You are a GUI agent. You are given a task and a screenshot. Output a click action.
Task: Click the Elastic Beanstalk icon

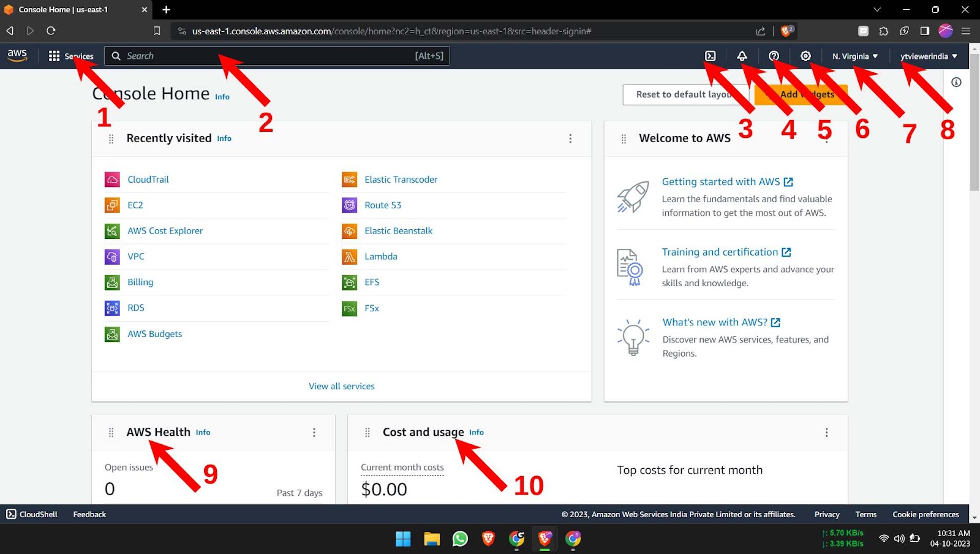pos(349,231)
